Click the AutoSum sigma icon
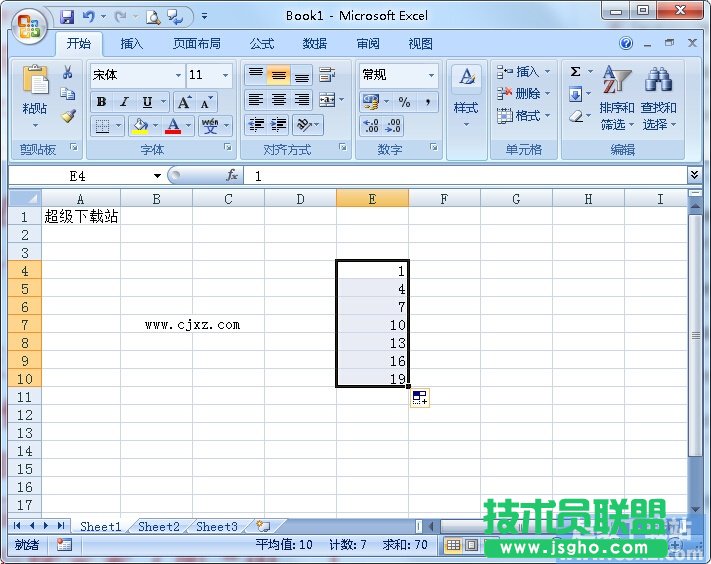This screenshot has height=564, width=711. pos(576,72)
